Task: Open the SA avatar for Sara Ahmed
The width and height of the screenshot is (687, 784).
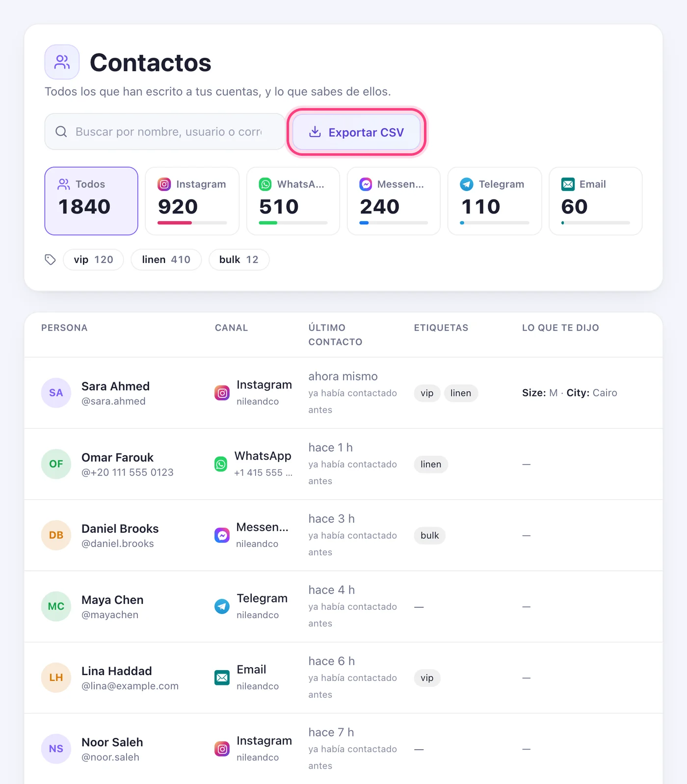Action: [56, 393]
